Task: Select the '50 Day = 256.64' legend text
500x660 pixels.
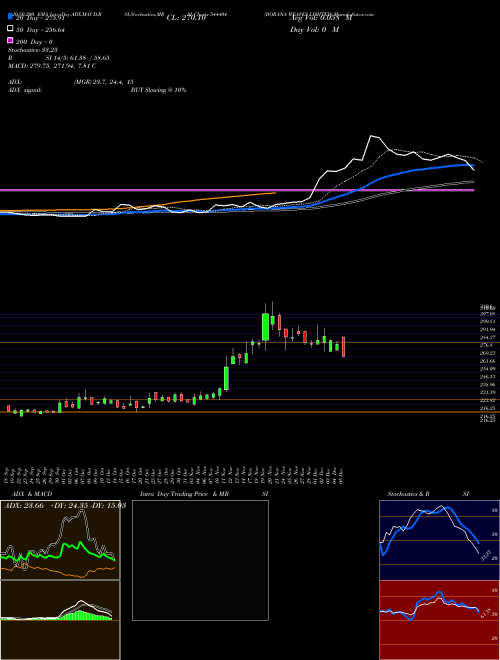Action: tap(40, 30)
